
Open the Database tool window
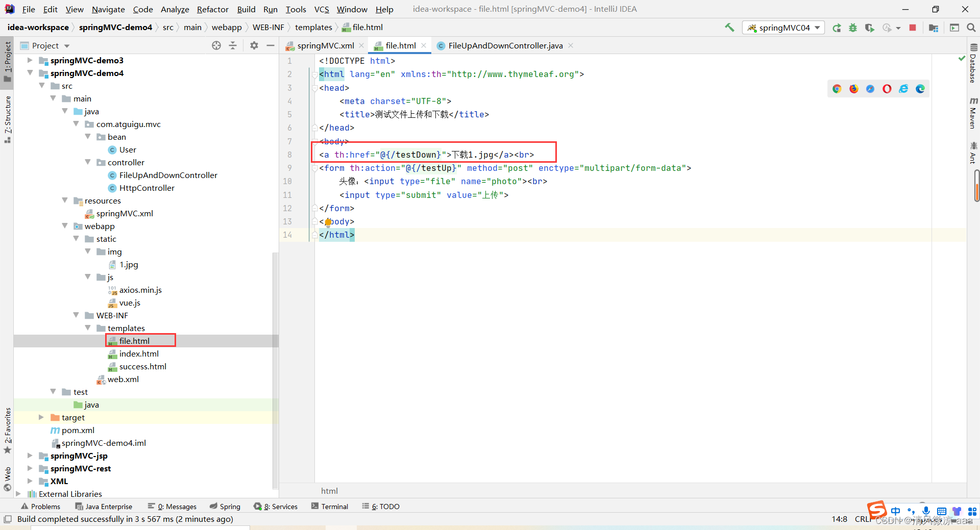(973, 63)
